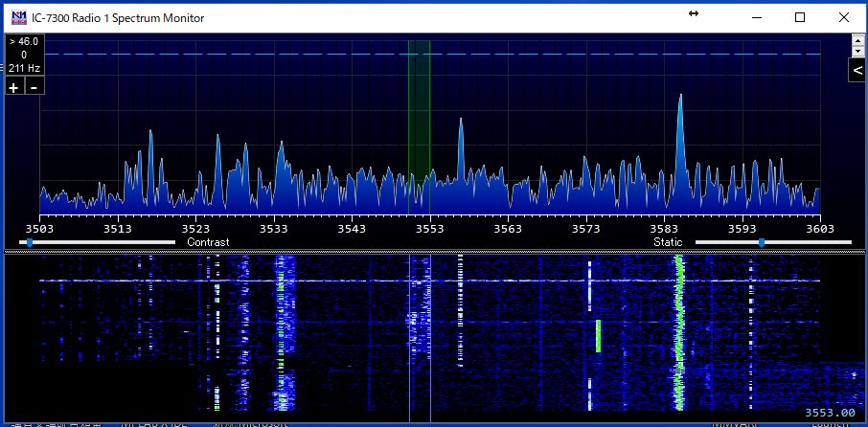Click the 3543 frequency label
The height and width of the screenshot is (427, 868).
352,229
